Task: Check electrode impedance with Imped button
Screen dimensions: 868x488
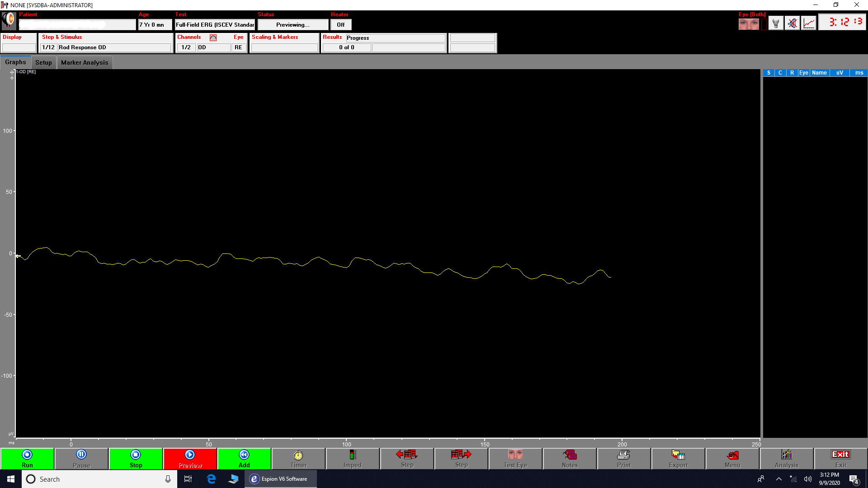Action: pyautogui.click(x=353, y=459)
